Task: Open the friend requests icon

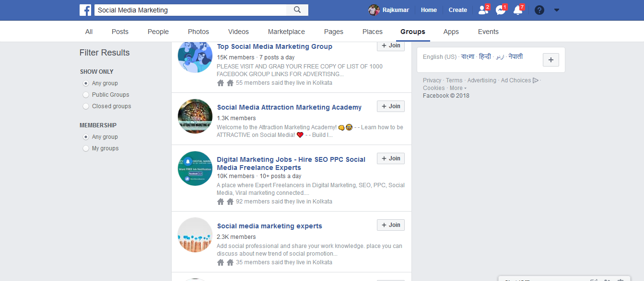Action: 483,10
